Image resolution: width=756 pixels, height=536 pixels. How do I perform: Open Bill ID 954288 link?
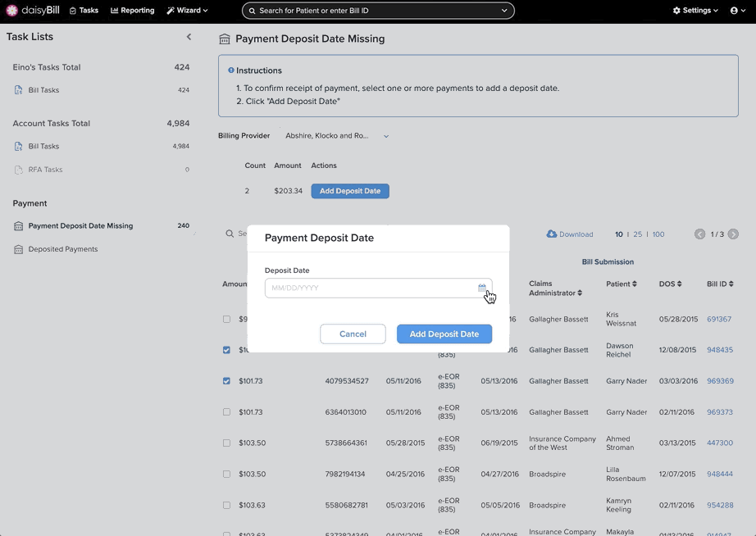pos(720,505)
